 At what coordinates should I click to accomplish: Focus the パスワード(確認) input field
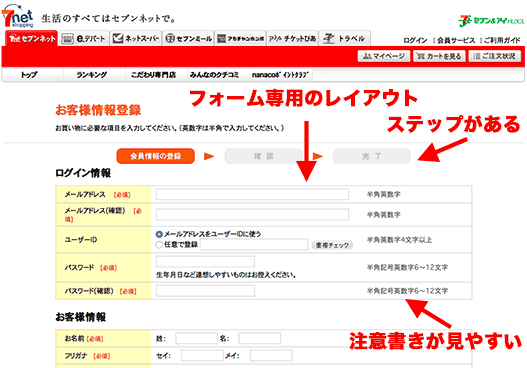pos(205,291)
